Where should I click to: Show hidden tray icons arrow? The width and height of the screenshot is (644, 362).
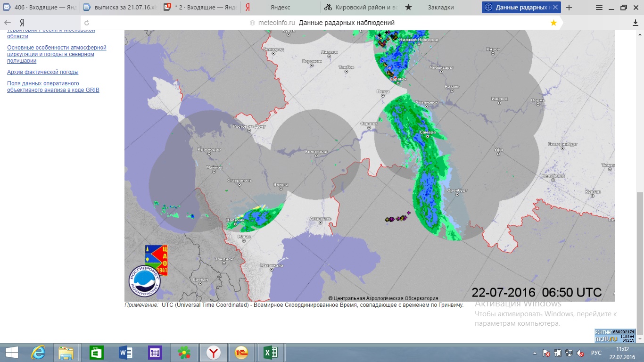click(535, 353)
